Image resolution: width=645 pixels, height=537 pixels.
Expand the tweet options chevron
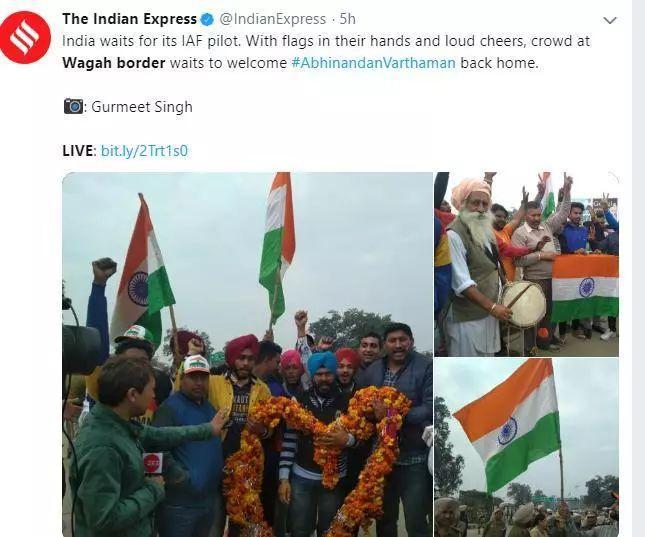click(610, 20)
